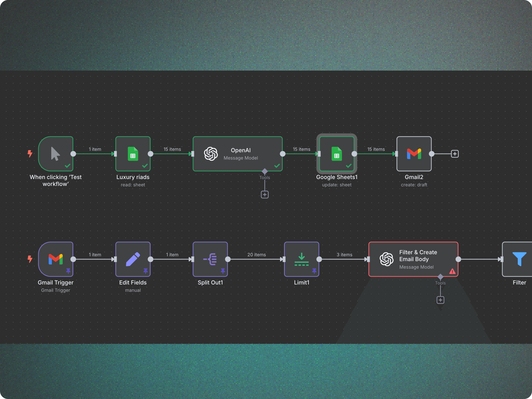Click the output connector of Luxury riads node
532x399 pixels.
(151, 154)
